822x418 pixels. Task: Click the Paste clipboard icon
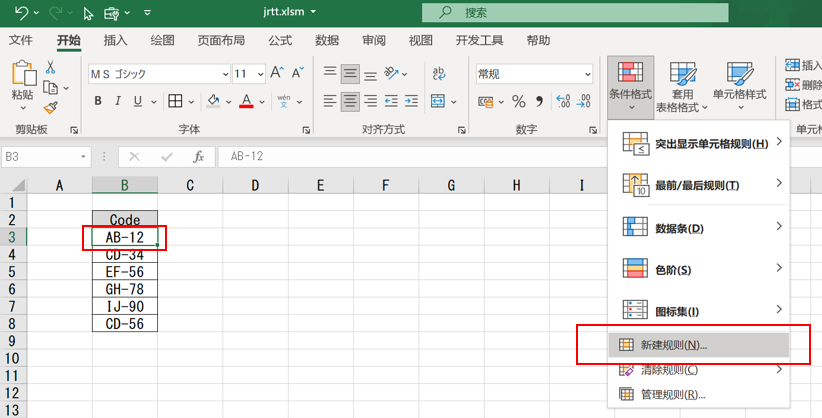click(23, 73)
